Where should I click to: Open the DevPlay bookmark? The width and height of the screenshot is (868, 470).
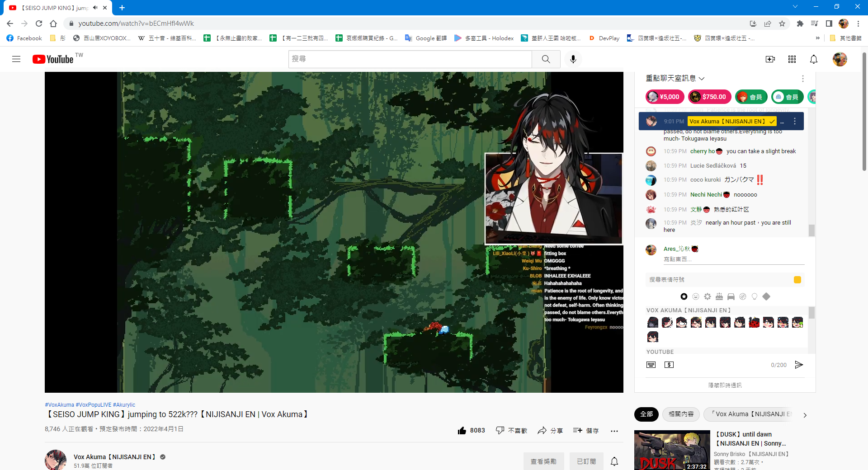[x=604, y=38]
